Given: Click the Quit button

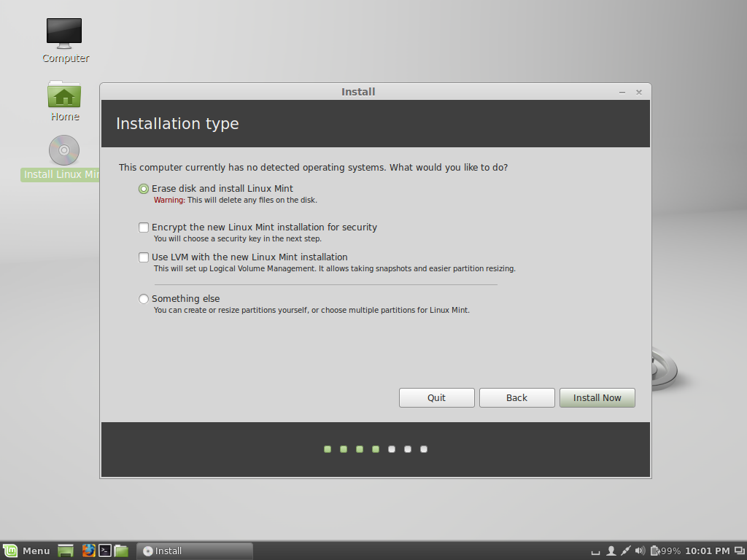Looking at the screenshot, I should point(437,397).
